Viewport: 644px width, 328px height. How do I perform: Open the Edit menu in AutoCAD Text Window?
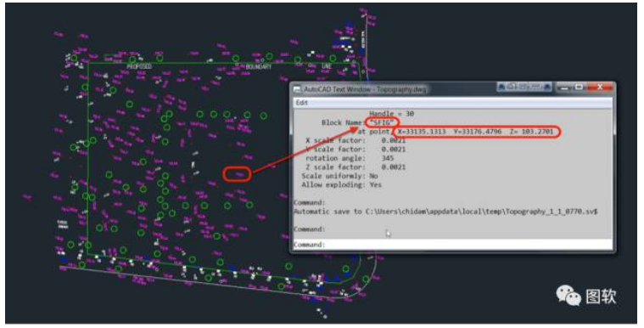[x=301, y=103]
